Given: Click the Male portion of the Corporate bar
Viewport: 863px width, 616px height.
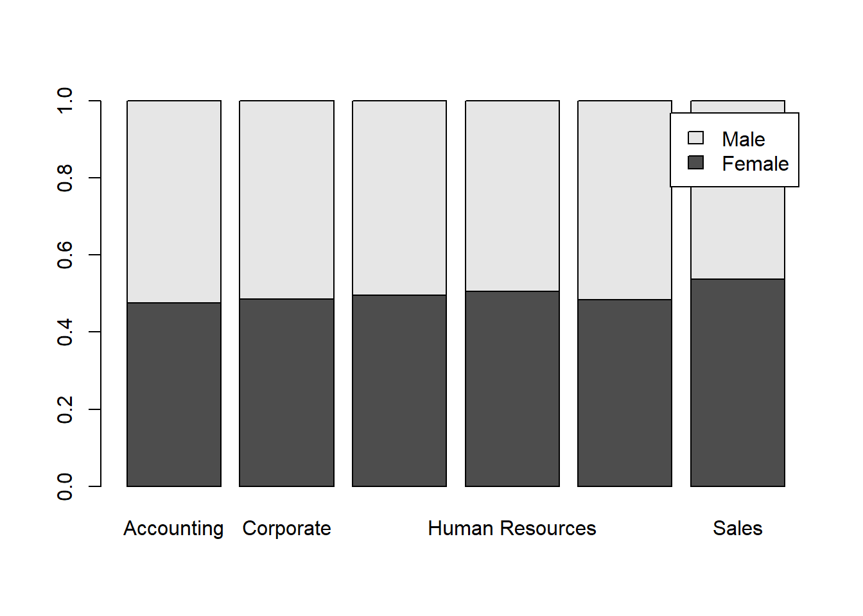Looking at the screenshot, I should pos(286,200).
